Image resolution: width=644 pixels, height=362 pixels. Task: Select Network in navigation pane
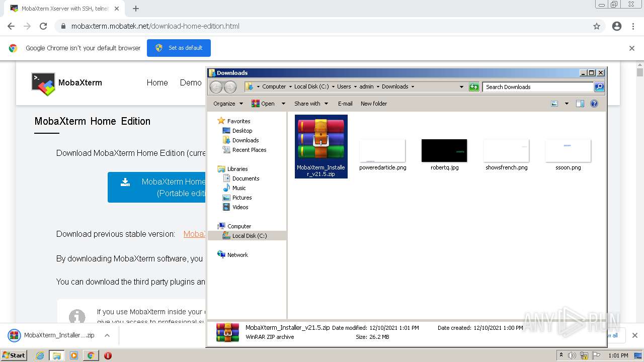[237, 255]
